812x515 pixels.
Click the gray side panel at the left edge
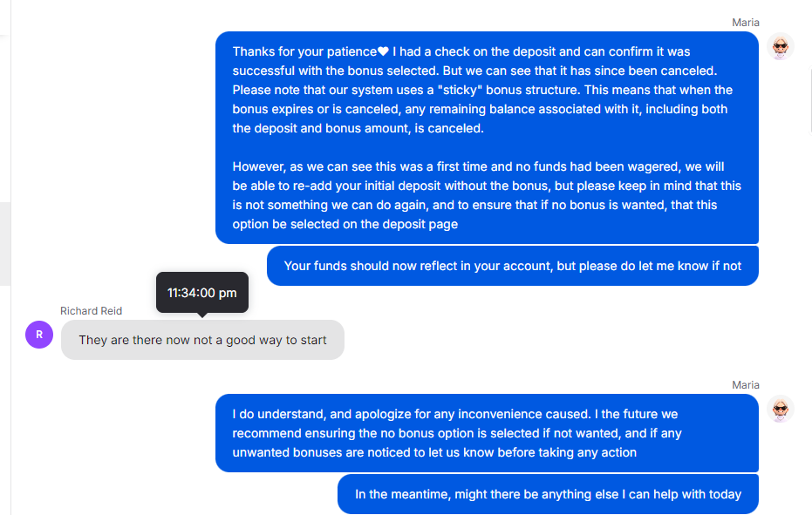coord(5,244)
